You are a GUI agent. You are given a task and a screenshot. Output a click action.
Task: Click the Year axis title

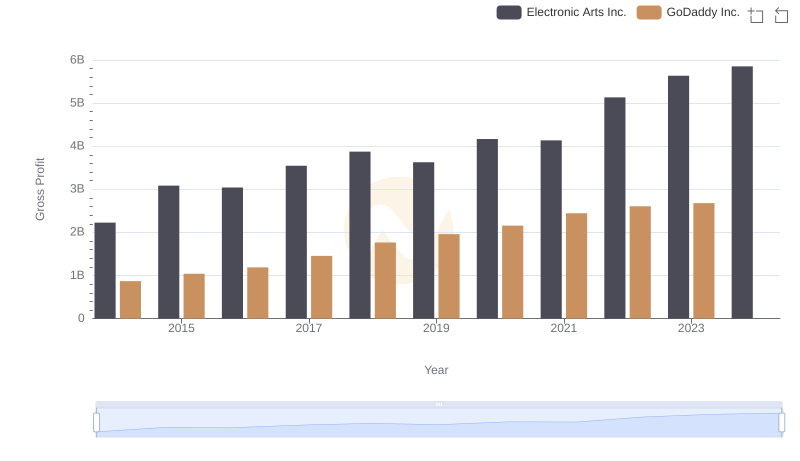point(436,370)
